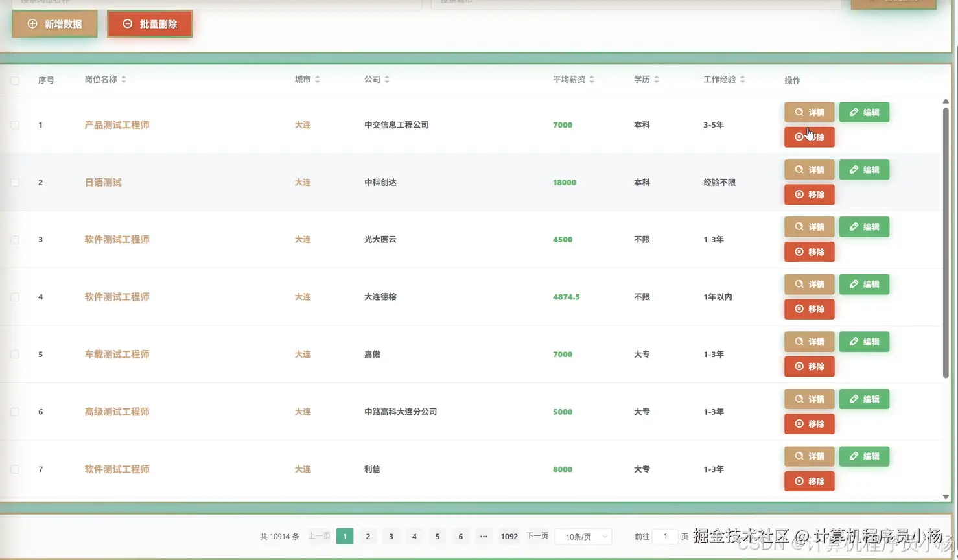This screenshot has height=560, width=958.
Task: Open 详情 for 利信 row
Action: 810,456
